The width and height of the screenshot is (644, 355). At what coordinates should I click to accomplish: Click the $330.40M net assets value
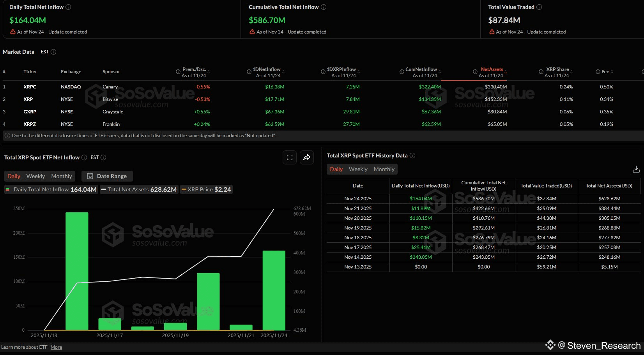(x=496, y=87)
